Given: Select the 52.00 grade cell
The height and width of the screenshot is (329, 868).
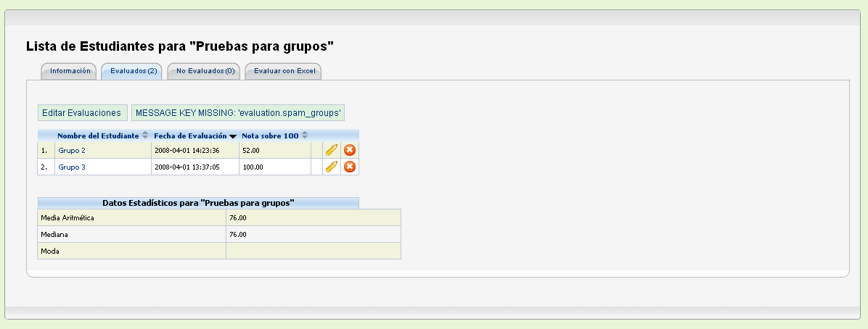Looking at the screenshot, I should click(x=275, y=150).
